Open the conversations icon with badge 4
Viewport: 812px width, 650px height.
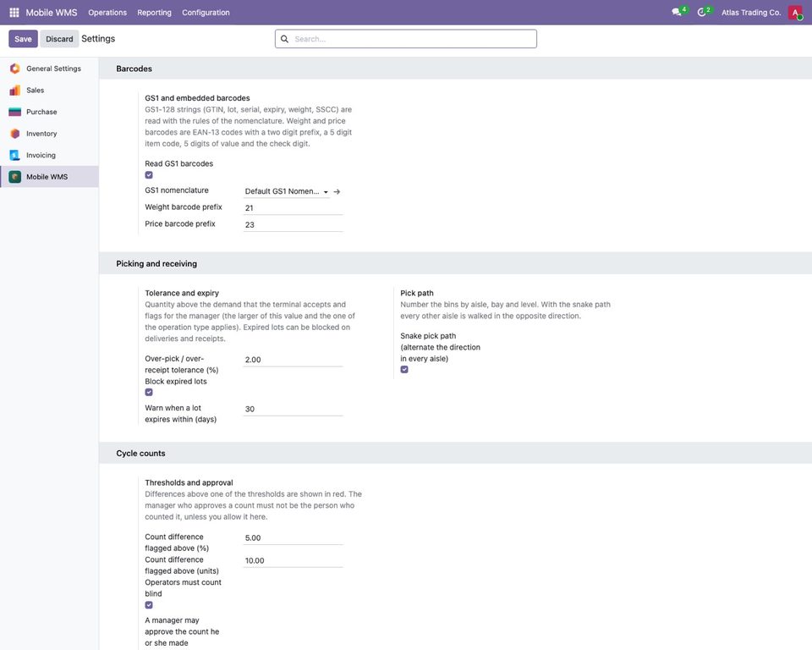677,12
